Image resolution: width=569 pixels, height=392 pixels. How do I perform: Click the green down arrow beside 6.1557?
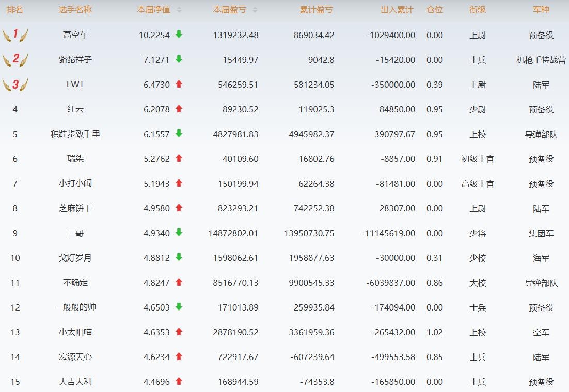tap(179, 134)
